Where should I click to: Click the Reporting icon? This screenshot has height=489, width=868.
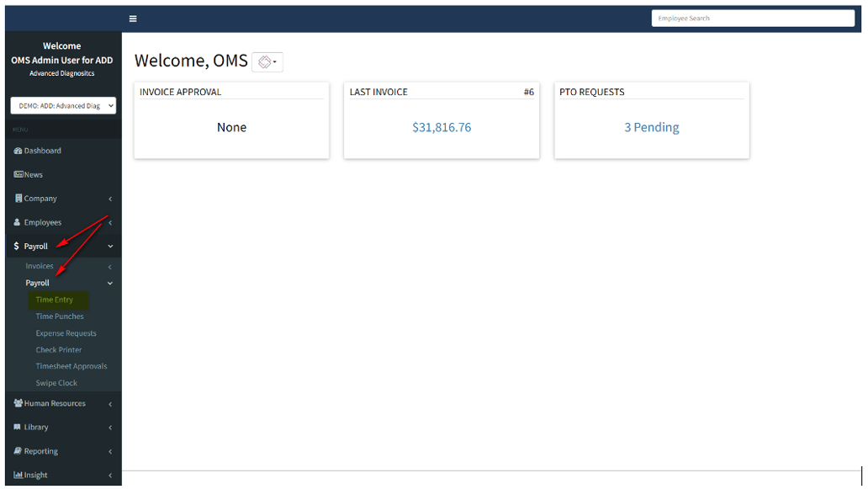click(18, 451)
